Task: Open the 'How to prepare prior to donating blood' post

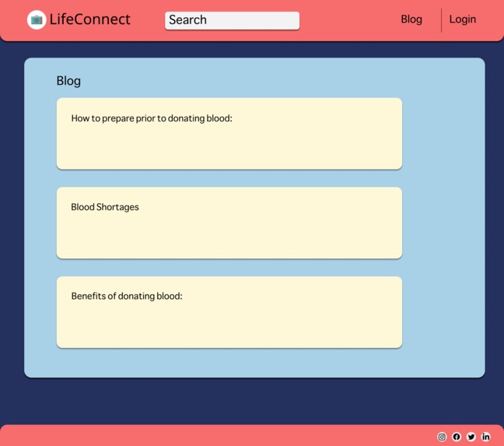Action: point(229,133)
